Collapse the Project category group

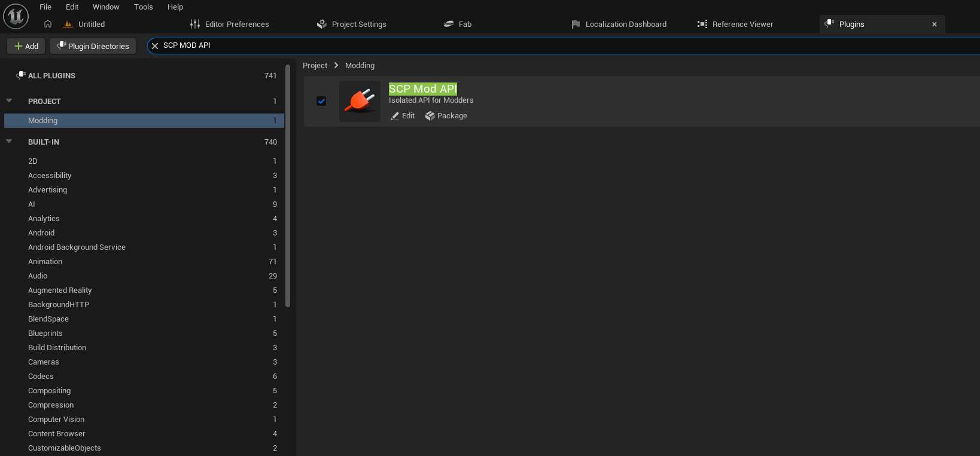[x=9, y=100]
